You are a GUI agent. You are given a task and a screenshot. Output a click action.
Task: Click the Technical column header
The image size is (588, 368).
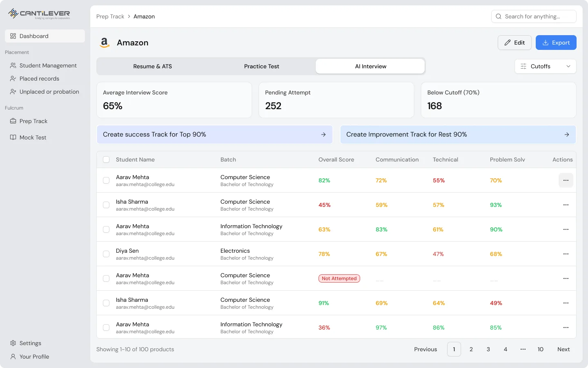pyautogui.click(x=445, y=159)
